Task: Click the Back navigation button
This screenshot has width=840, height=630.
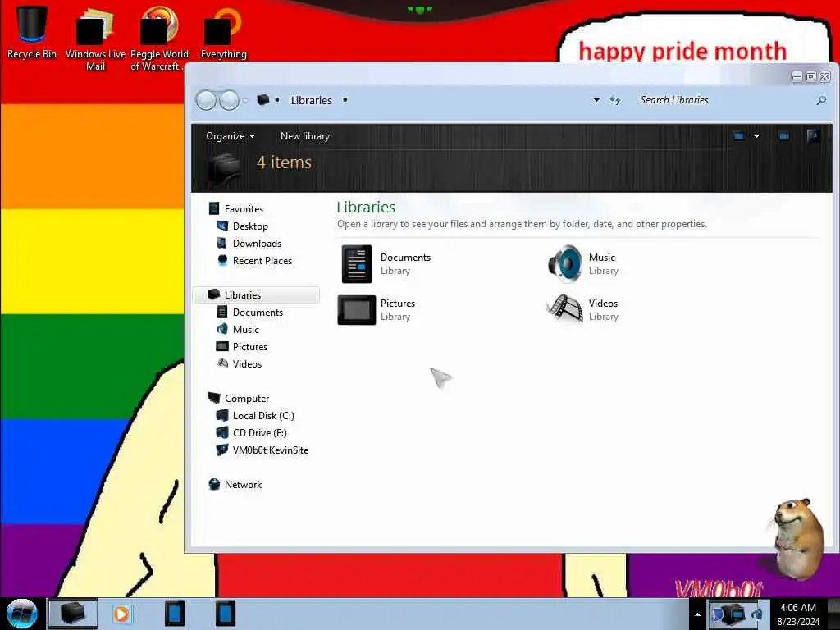Action: (x=206, y=100)
